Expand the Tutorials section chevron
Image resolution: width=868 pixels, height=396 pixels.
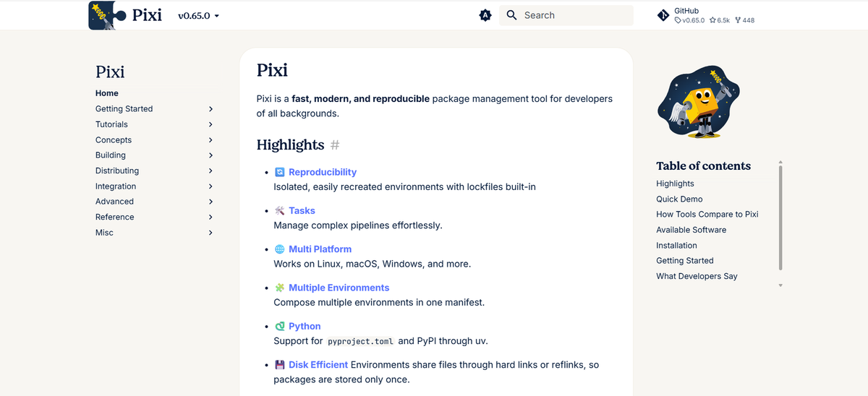click(210, 124)
